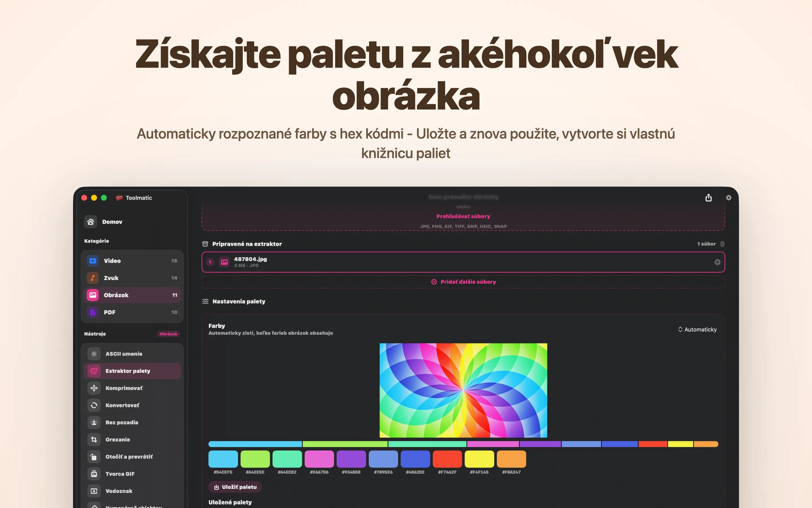Remove 487804.jpg using its X icon
812x508 pixels.
point(717,262)
